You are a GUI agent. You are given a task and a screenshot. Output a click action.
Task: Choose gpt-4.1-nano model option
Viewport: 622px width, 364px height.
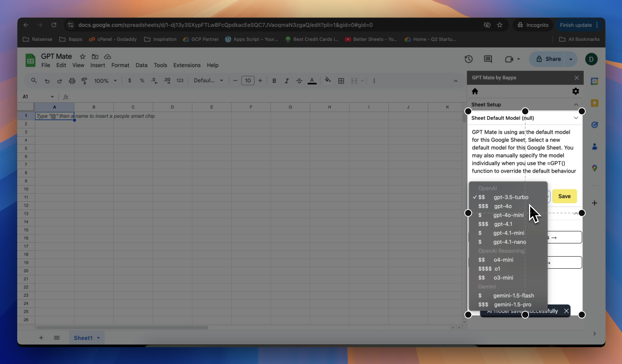(508, 242)
